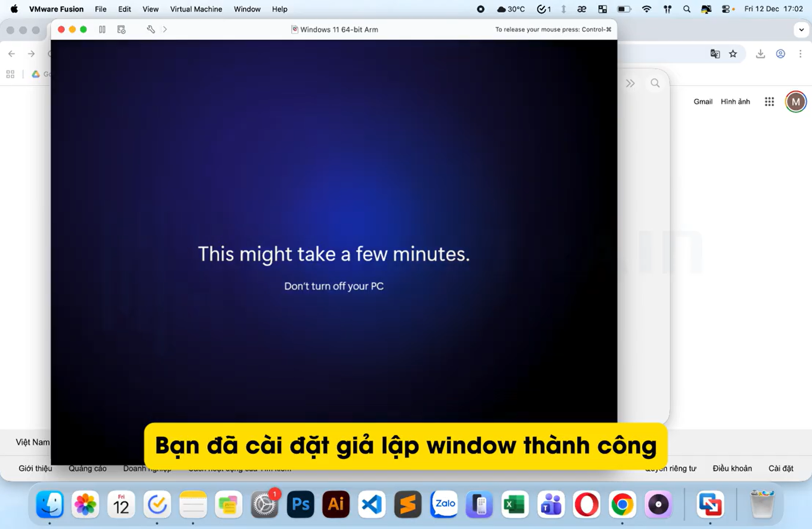Open Zalo from the Dock

[x=444, y=504]
